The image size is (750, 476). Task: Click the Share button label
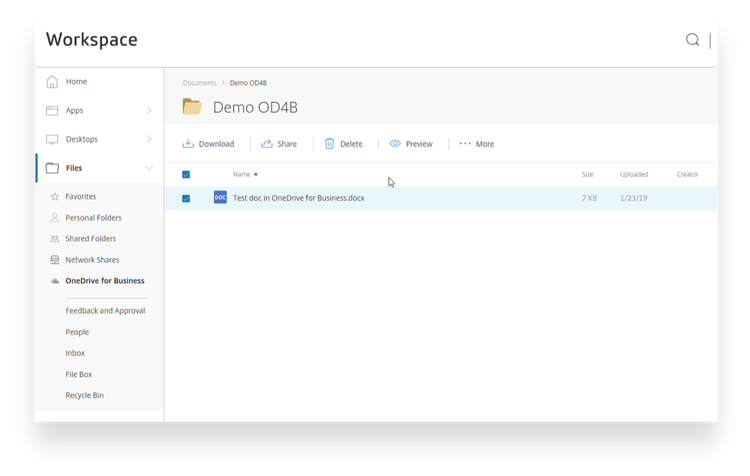pyautogui.click(x=287, y=144)
